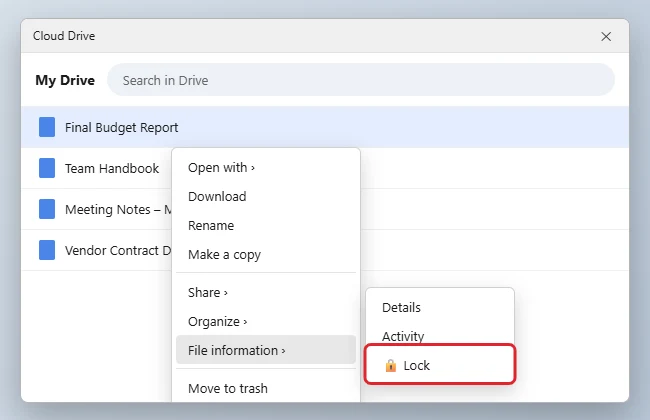Focus the Search in Drive field
Screen dimensions: 650x420
click(361, 80)
